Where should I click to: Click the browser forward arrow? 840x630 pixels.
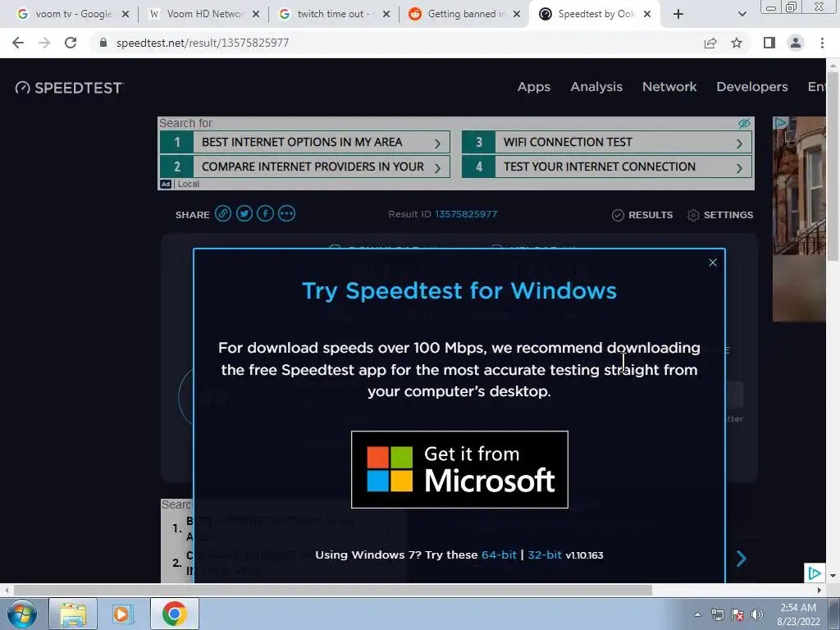[x=44, y=43]
